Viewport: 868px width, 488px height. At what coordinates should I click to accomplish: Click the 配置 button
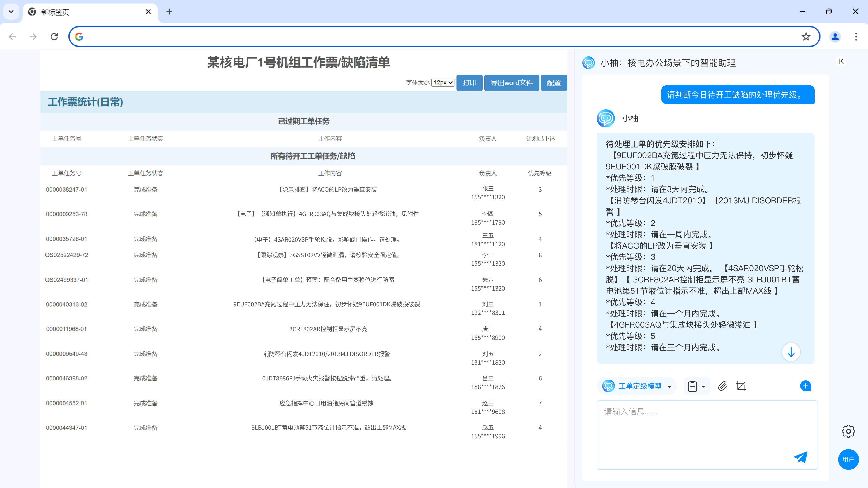pos(554,82)
